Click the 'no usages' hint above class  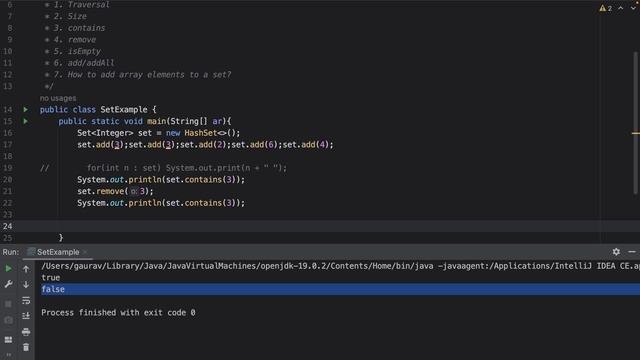point(58,98)
